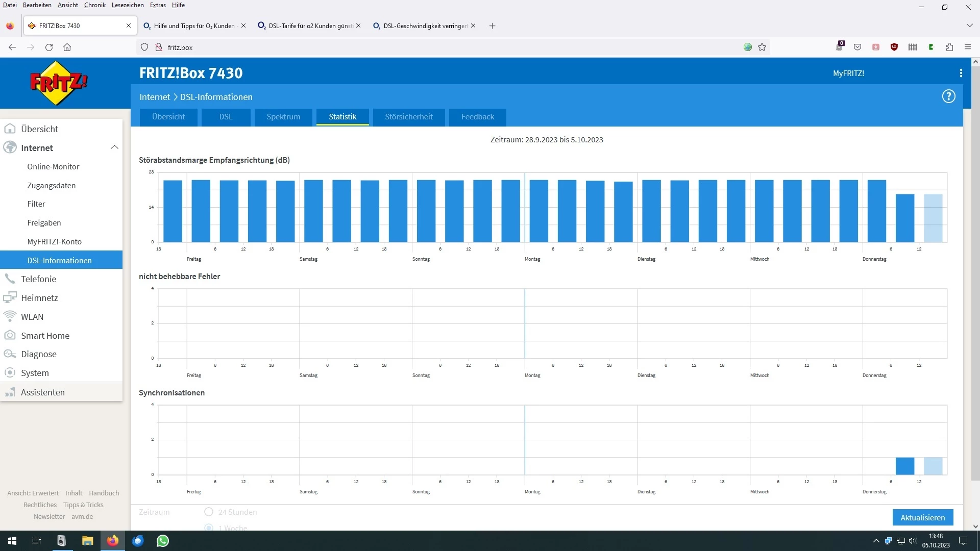Screen dimensions: 980x551
Task: Reload the page in Firefox
Action: click(x=49, y=47)
